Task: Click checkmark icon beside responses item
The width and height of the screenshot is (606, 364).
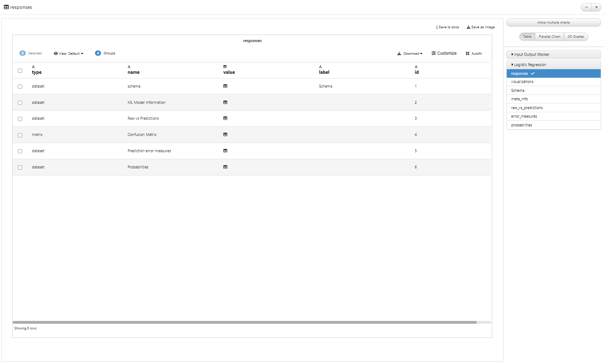Action: [533, 73]
